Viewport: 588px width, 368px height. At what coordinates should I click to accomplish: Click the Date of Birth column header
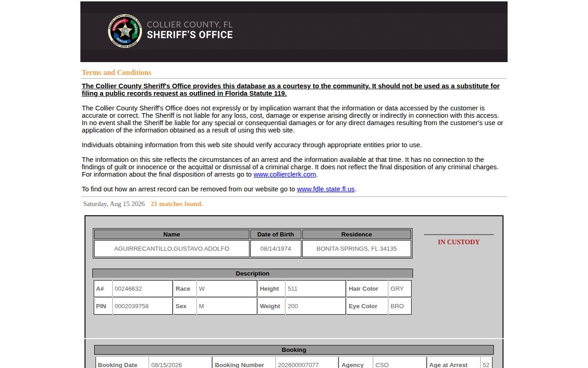(276, 234)
